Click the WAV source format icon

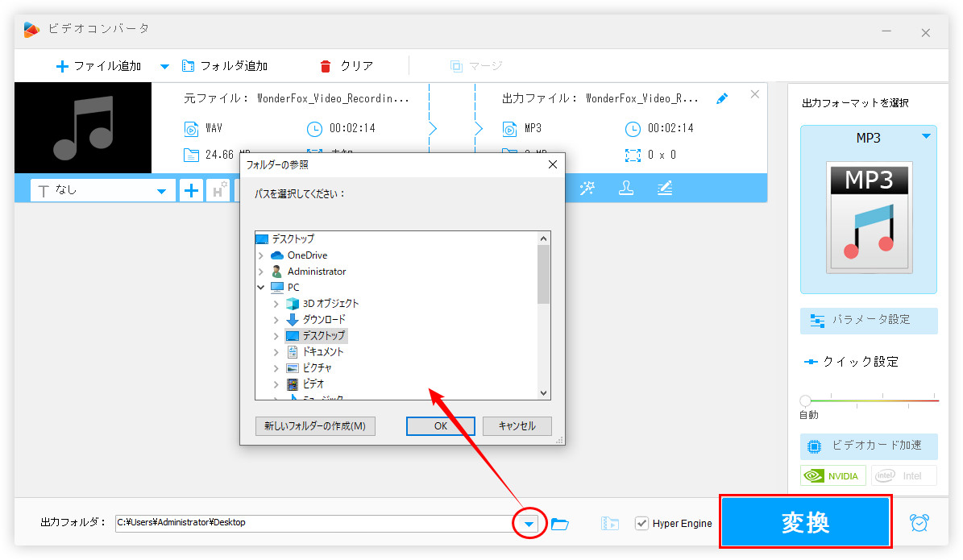191,129
